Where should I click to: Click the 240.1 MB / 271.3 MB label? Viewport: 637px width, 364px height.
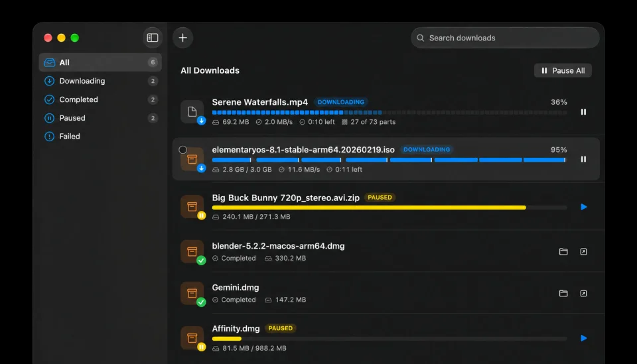point(256,217)
